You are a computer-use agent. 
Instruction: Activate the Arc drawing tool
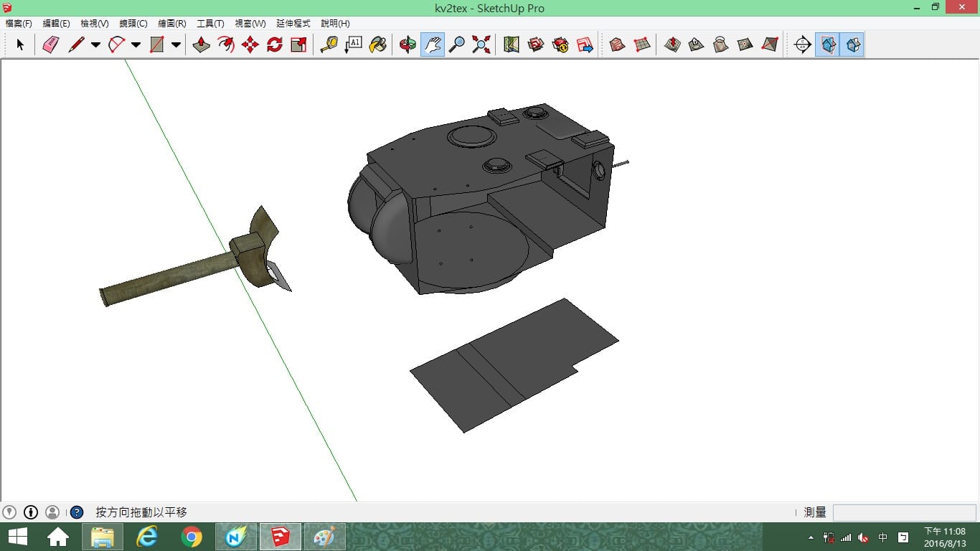point(116,44)
